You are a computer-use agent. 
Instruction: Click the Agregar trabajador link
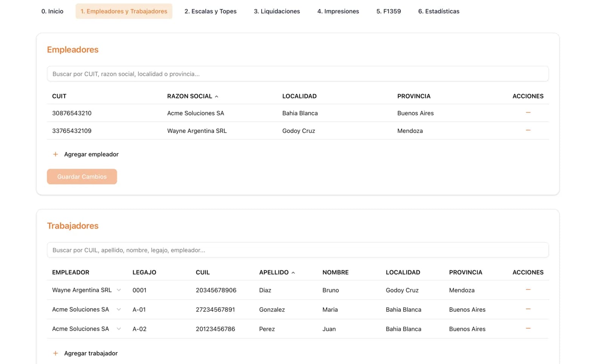click(91, 353)
